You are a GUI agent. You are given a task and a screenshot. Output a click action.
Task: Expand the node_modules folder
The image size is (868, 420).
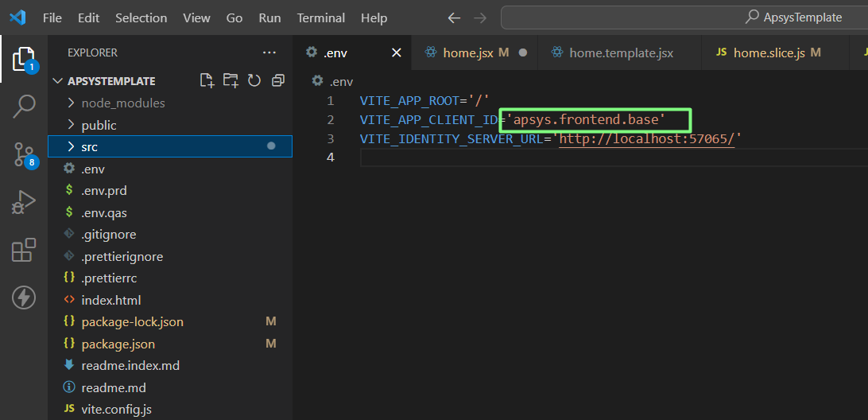(x=123, y=103)
